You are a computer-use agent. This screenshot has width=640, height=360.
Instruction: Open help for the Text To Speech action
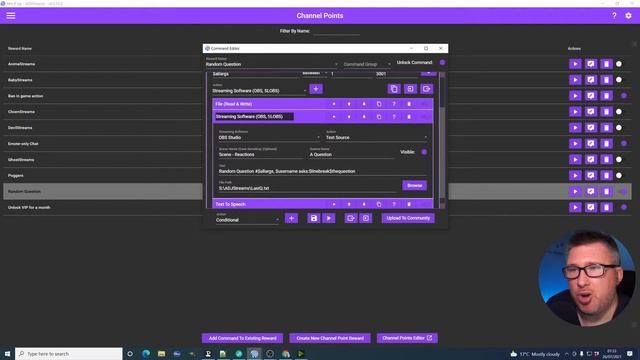tap(394, 204)
